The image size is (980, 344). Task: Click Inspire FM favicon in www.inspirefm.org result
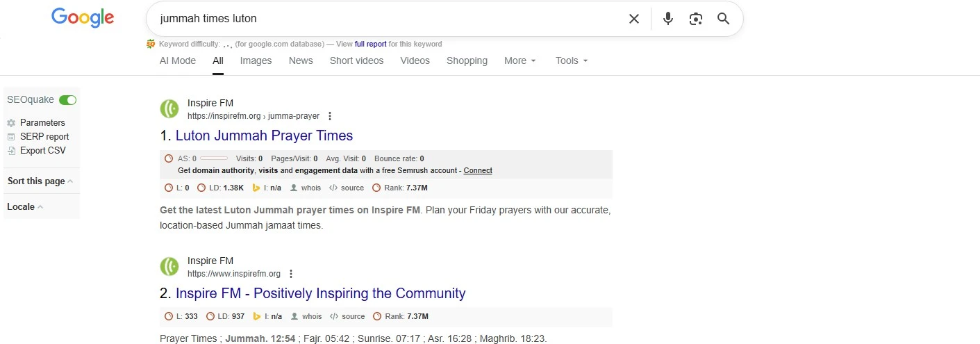tap(169, 267)
